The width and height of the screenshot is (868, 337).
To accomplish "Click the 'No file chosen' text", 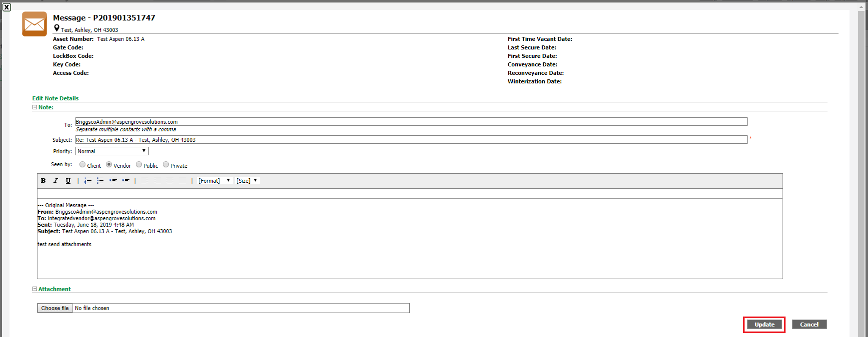I will (92, 308).
